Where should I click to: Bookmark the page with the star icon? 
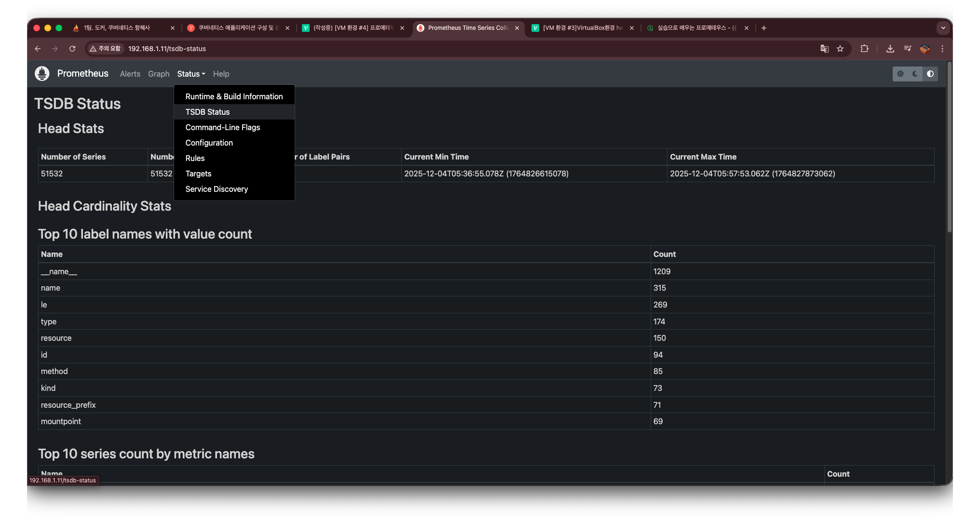(x=840, y=49)
